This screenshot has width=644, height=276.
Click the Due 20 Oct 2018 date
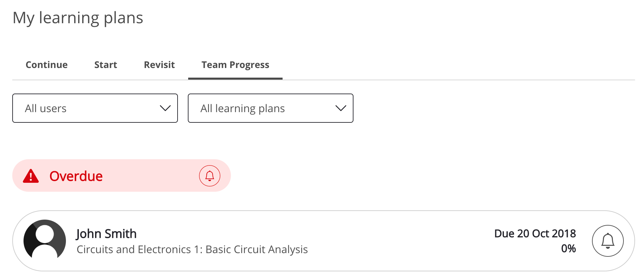point(535,234)
